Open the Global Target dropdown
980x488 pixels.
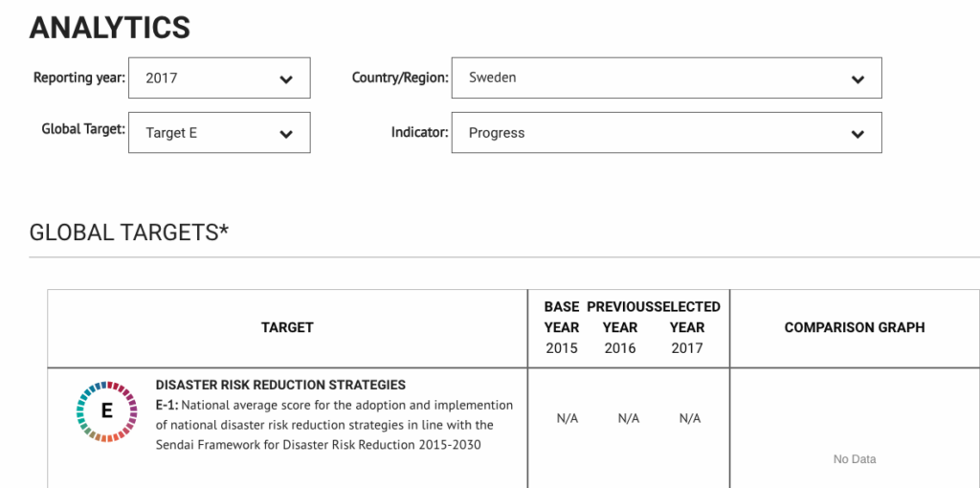pos(219,133)
